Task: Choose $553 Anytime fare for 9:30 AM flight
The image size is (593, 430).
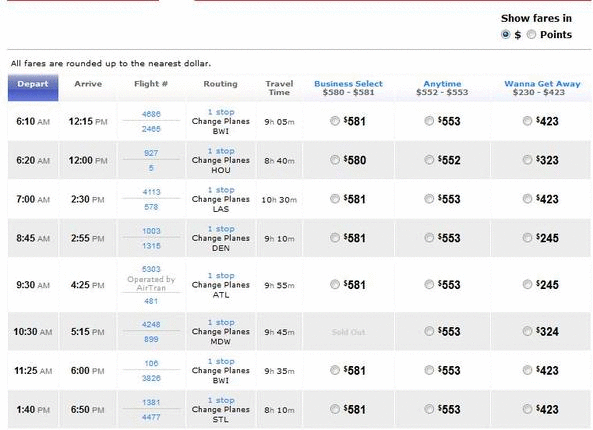Action: (429, 284)
